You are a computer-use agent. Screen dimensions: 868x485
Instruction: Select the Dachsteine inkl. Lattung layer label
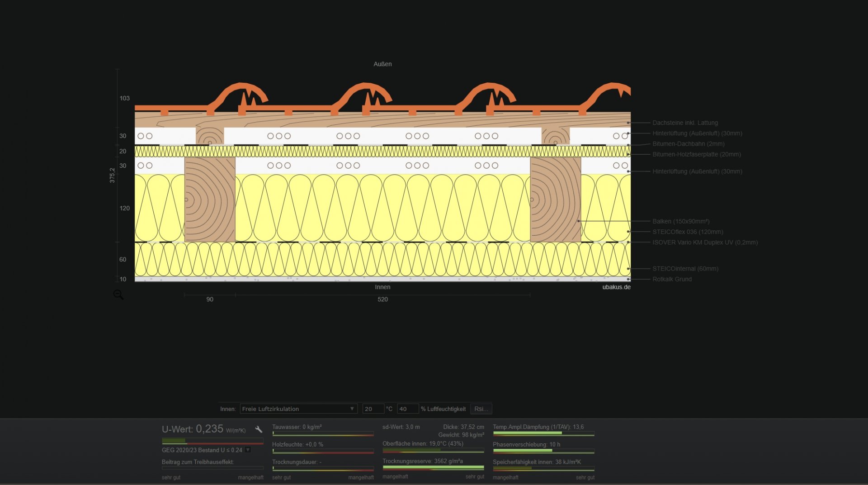[x=684, y=123]
